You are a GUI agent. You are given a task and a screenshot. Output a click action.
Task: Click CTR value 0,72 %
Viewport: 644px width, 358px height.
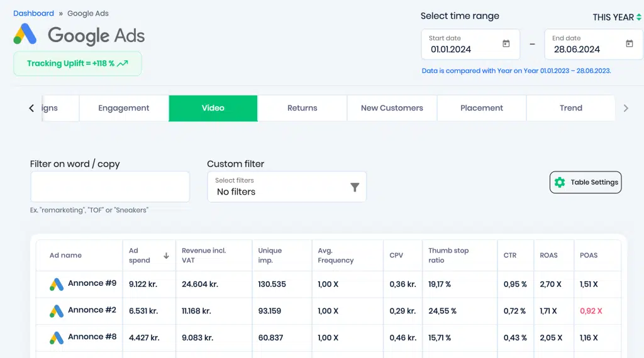click(514, 311)
